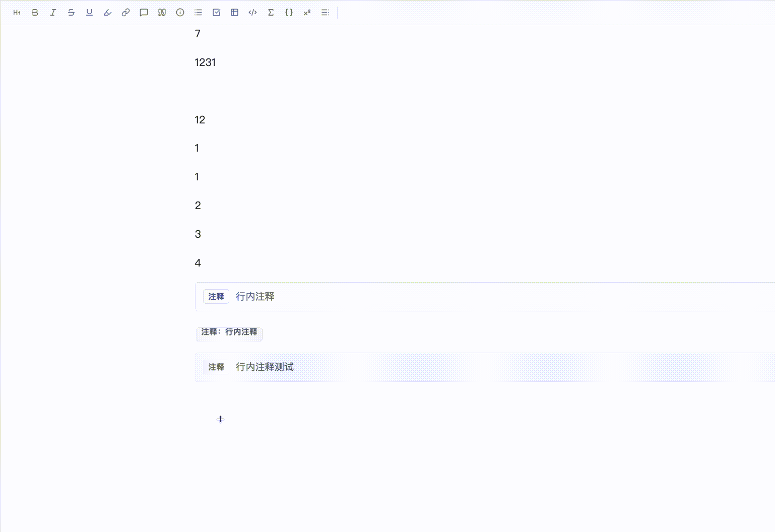The image size is (775, 532).
Task: Apply Heading 1 formatting from toolbar
Action: (17, 13)
